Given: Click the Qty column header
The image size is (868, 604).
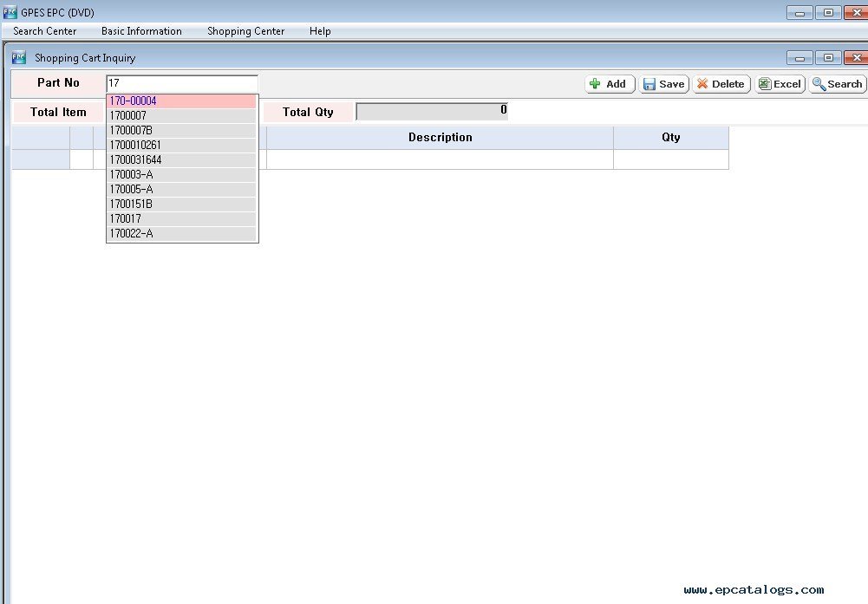Looking at the screenshot, I should [670, 138].
